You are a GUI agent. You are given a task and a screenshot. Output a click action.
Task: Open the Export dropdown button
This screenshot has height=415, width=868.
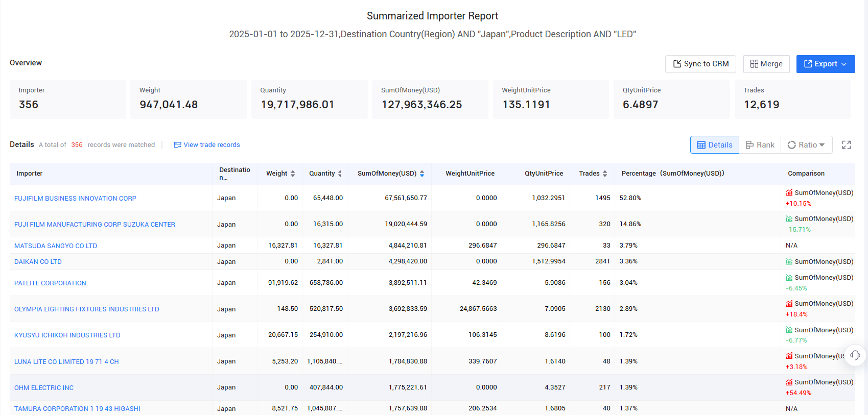(826, 64)
